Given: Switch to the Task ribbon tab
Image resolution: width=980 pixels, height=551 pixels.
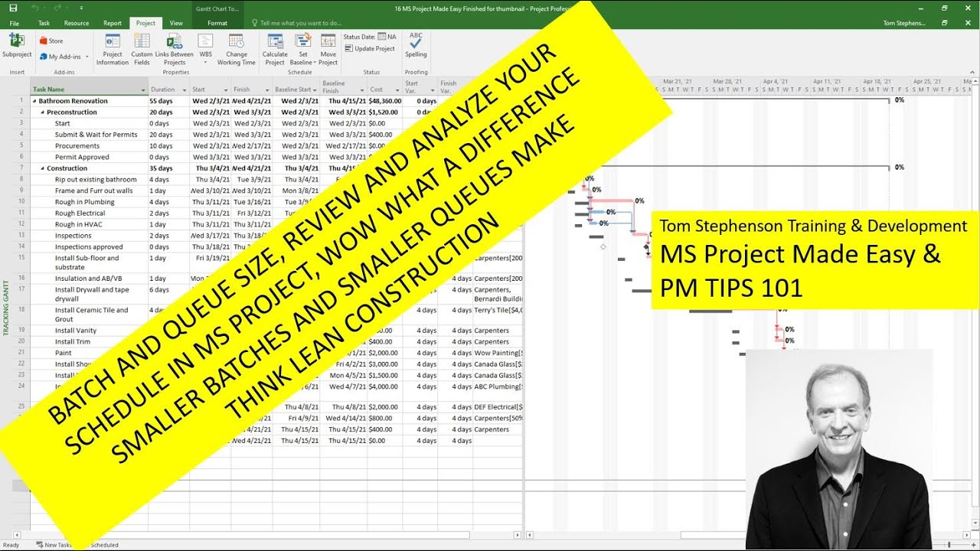Looking at the screenshot, I should [x=44, y=23].
